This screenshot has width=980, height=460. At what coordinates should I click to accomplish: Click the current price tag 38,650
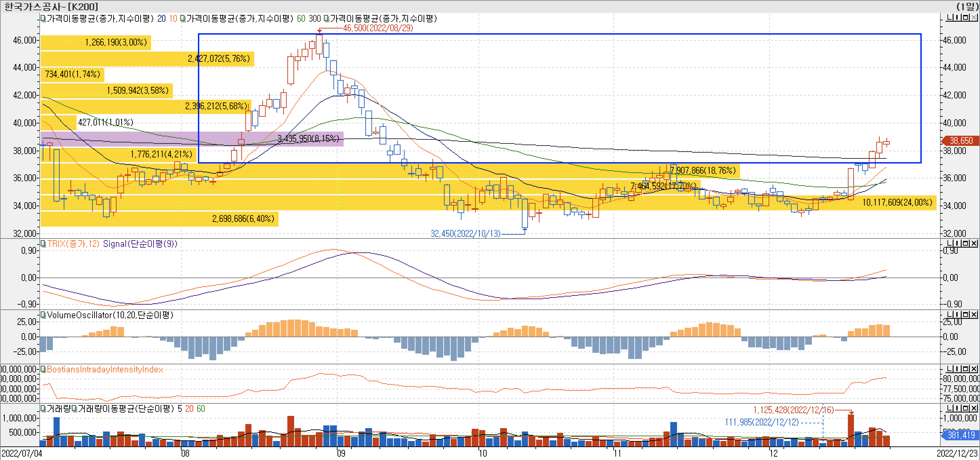tap(961, 140)
